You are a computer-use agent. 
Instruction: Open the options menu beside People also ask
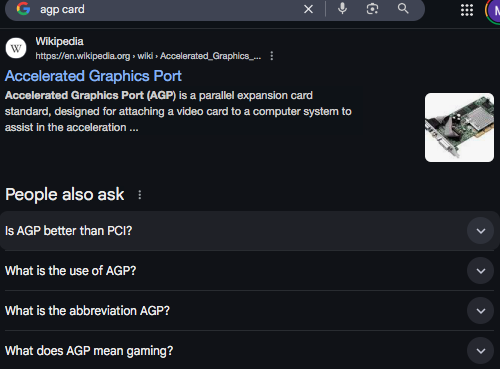point(140,195)
